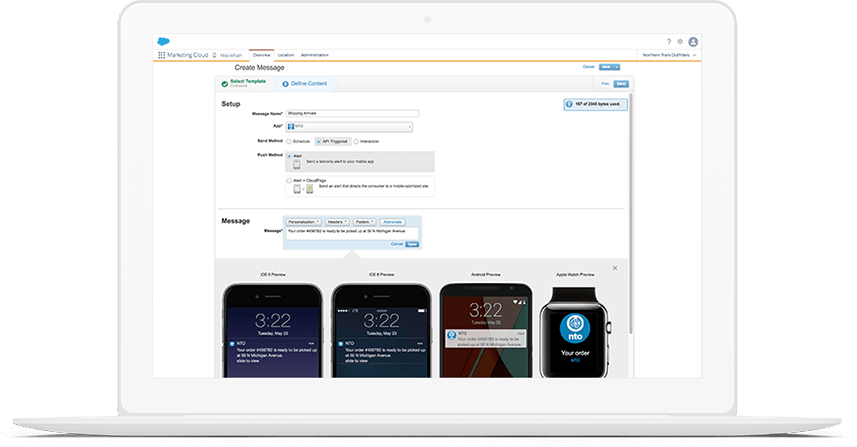Click the Salesforce cloud logo
The width and height of the screenshot is (857, 447).
pos(163,42)
